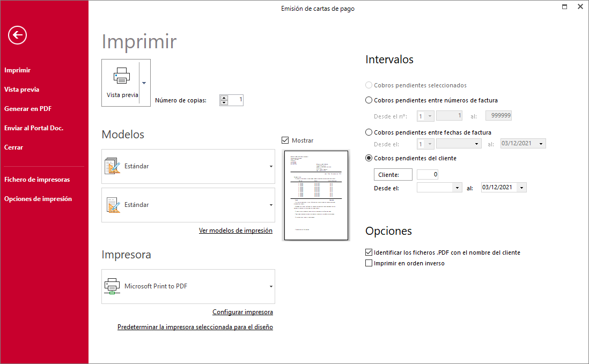This screenshot has height=364, width=589.
Task: Click the Configurar impresora link
Action: coord(242,312)
